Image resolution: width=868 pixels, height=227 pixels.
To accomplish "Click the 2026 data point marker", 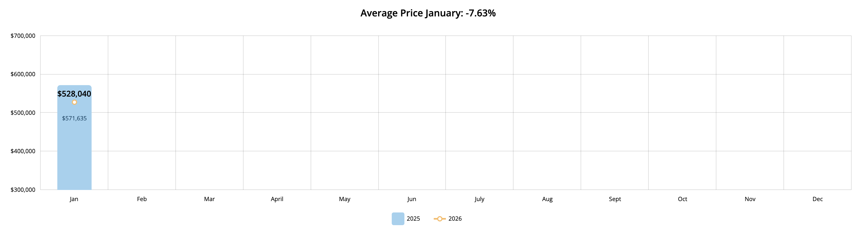I will click(x=74, y=102).
